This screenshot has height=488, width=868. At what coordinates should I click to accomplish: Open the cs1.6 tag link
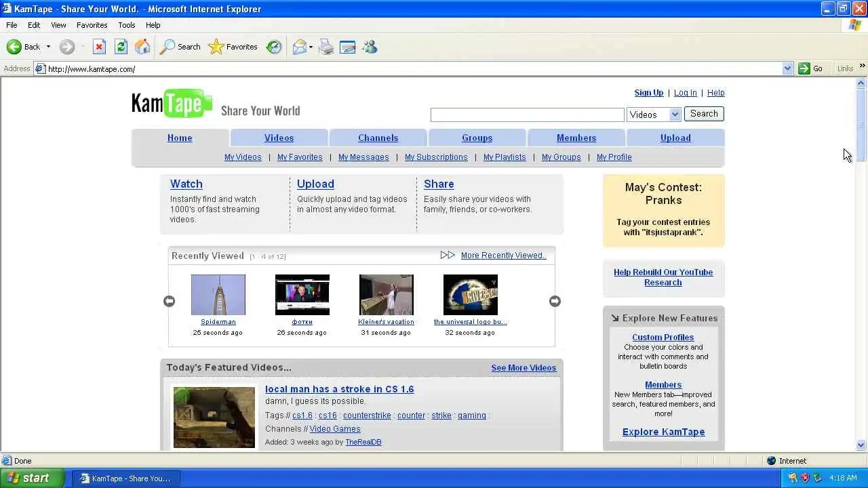pyautogui.click(x=302, y=415)
